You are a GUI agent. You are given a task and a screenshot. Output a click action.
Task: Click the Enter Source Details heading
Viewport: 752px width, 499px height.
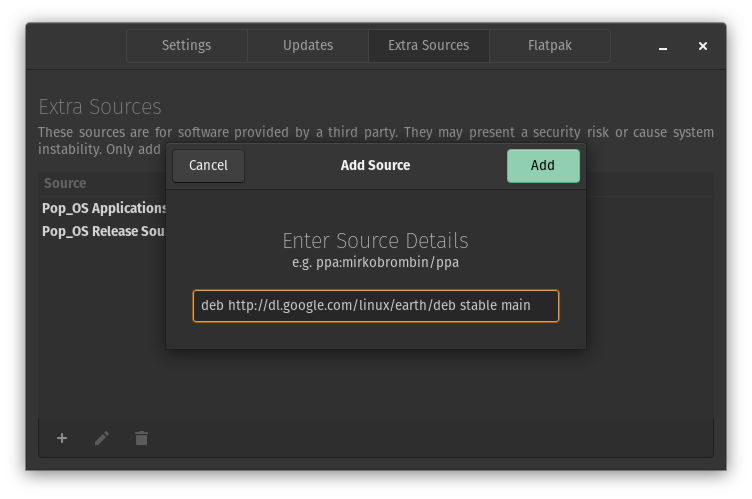pyautogui.click(x=376, y=241)
